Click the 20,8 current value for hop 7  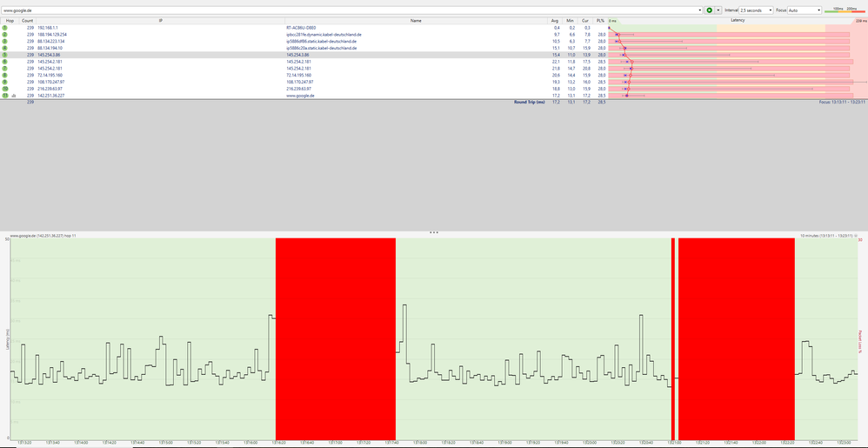click(x=587, y=68)
